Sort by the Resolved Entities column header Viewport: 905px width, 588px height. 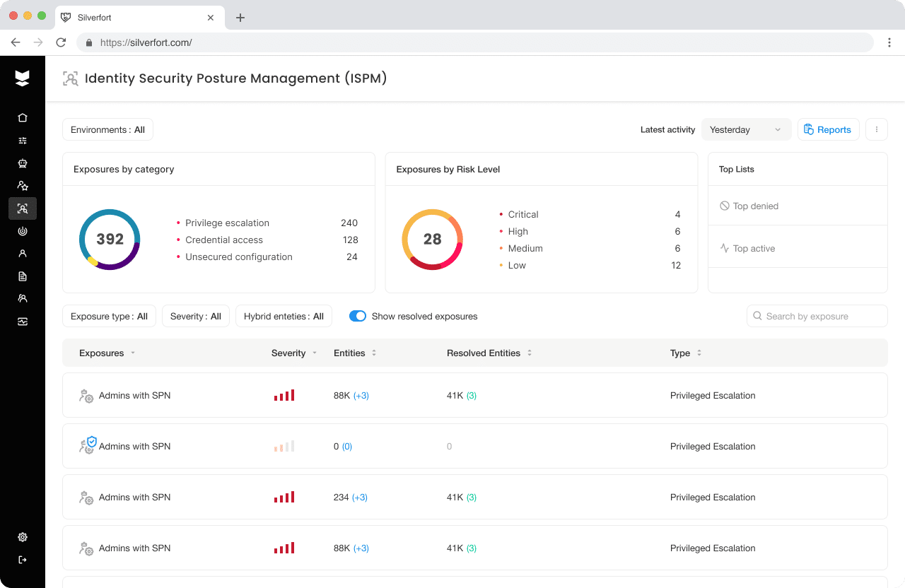[489, 353]
